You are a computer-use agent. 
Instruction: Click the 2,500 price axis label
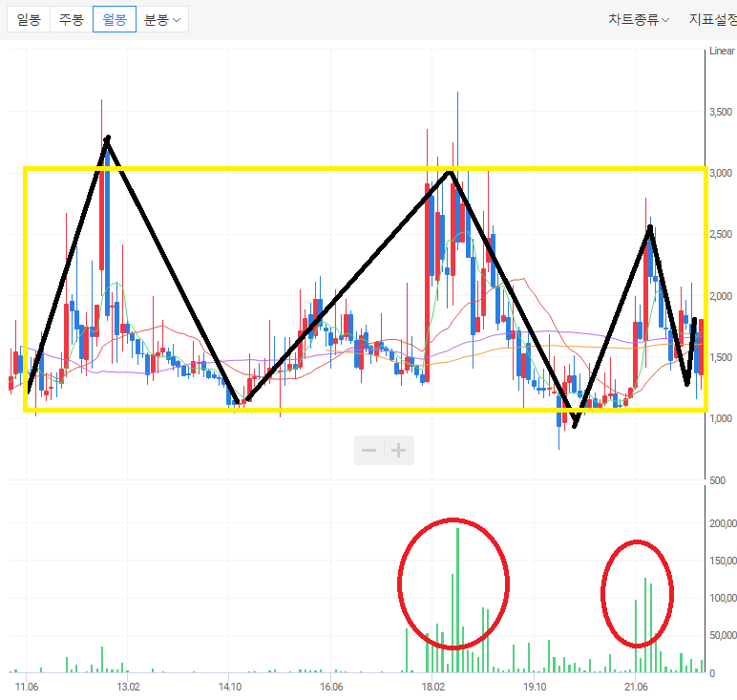pyautogui.click(x=721, y=234)
